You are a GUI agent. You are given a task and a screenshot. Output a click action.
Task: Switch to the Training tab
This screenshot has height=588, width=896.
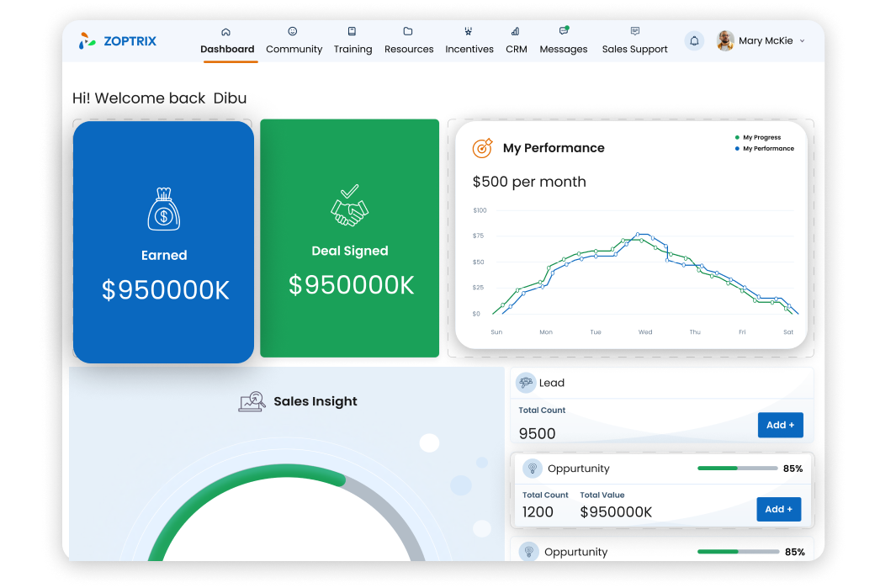point(353,41)
